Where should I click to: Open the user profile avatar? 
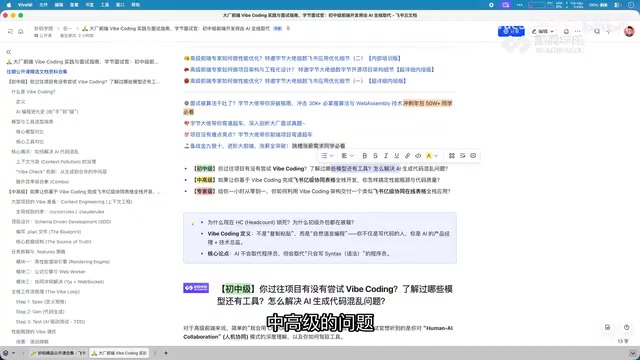point(629,31)
